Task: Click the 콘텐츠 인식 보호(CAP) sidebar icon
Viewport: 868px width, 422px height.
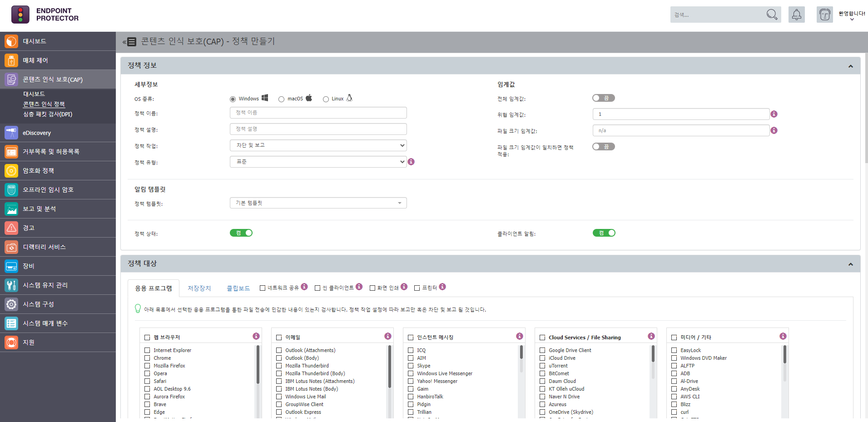Action: point(11,79)
